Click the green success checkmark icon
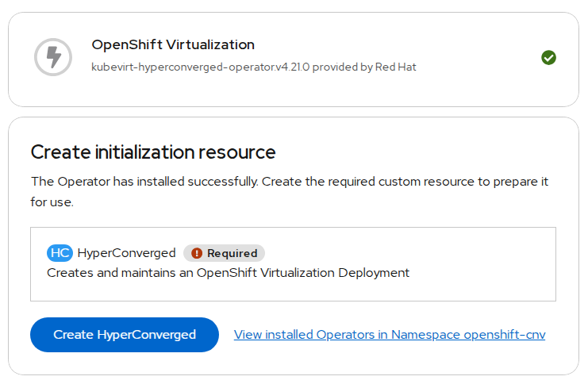This screenshot has height=384, width=588. pyautogui.click(x=548, y=57)
